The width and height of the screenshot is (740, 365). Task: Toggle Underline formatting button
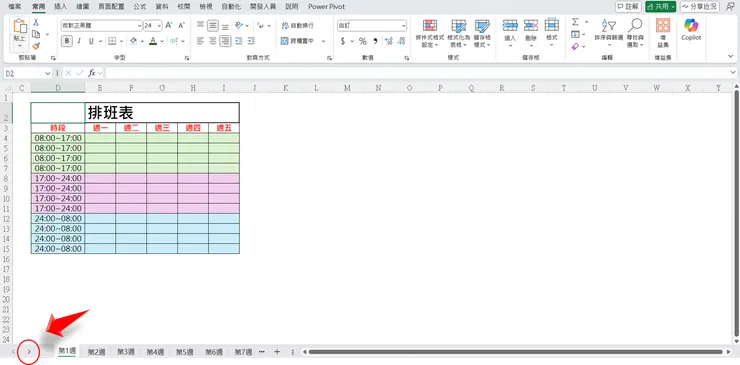[x=91, y=42]
